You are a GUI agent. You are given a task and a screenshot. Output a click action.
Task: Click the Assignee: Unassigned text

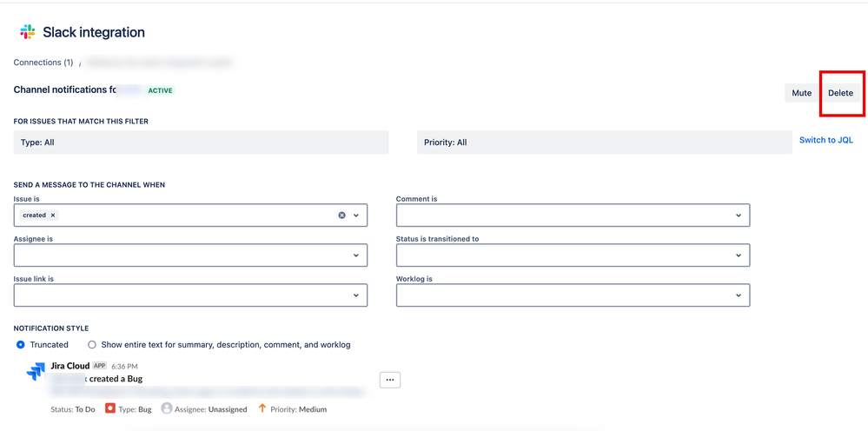211,409
